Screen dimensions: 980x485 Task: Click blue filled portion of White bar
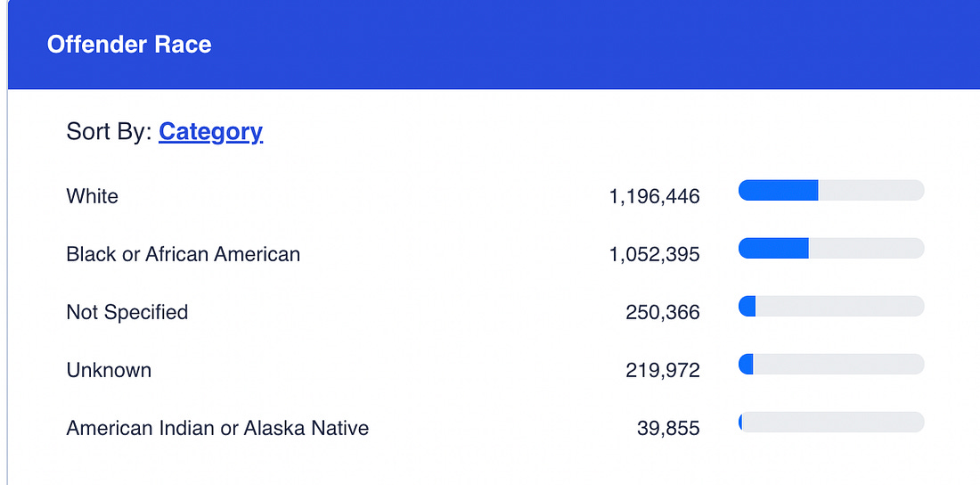778,190
